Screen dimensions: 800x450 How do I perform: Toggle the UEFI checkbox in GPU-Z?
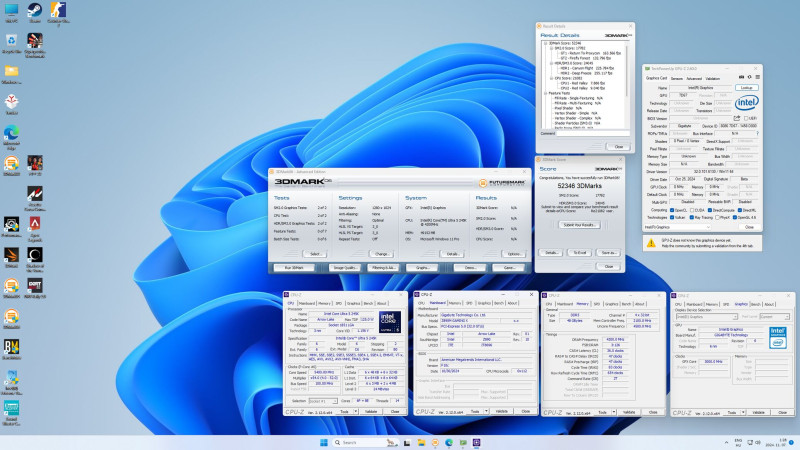[x=746, y=118]
